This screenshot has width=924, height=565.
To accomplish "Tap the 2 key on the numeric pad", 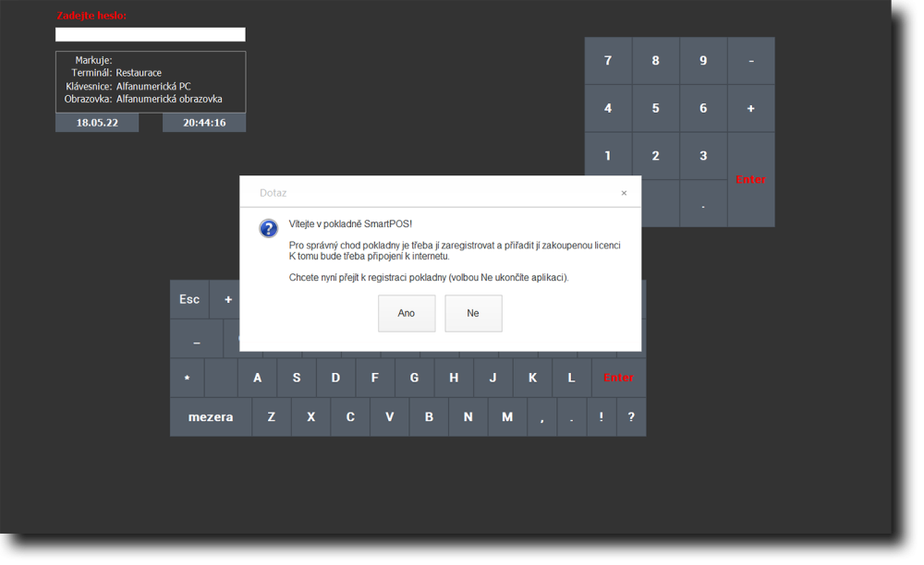I will click(x=656, y=154).
